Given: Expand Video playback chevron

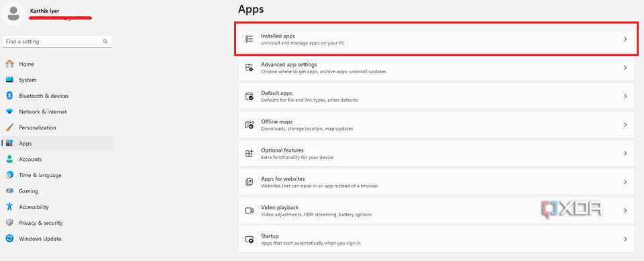Looking at the screenshot, I should (625, 211).
